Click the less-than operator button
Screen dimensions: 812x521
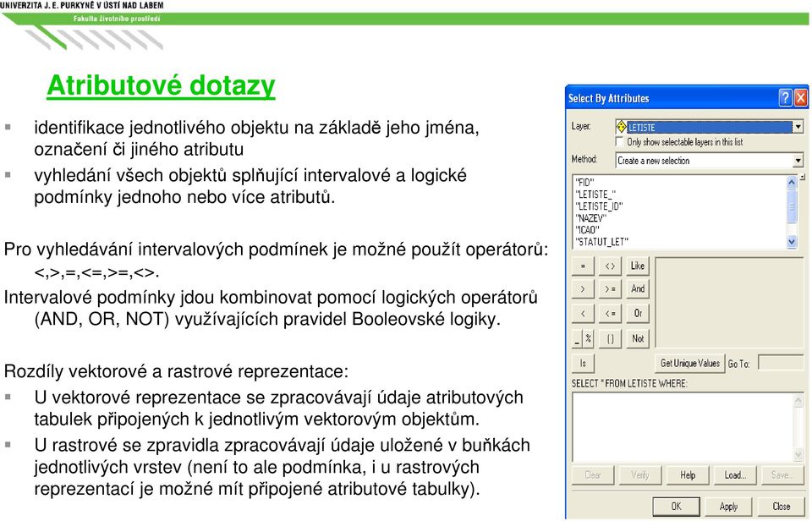coord(583,313)
